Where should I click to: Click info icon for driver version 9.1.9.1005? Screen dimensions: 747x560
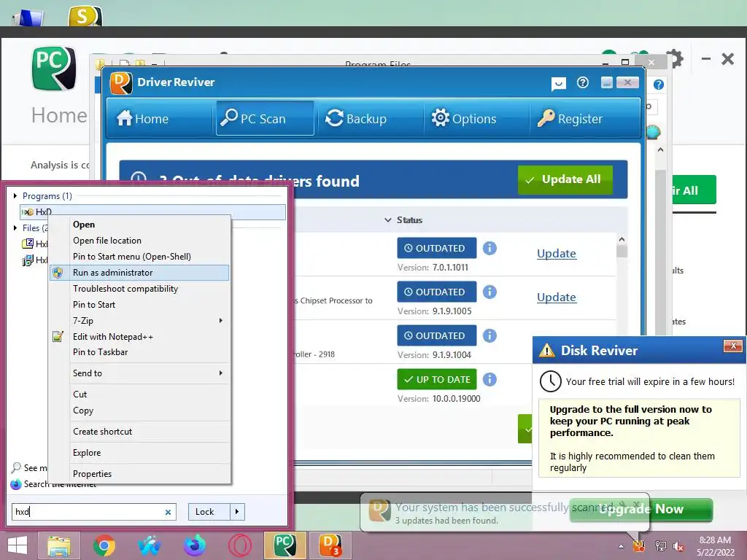click(489, 292)
